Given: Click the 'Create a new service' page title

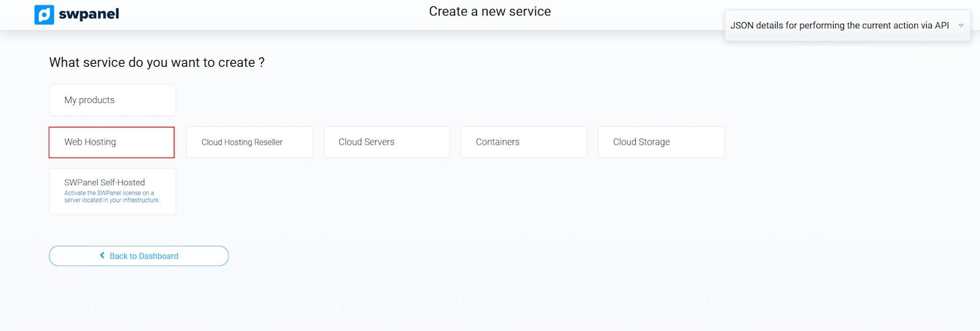Looking at the screenshot, I should (x=489, y=12).
